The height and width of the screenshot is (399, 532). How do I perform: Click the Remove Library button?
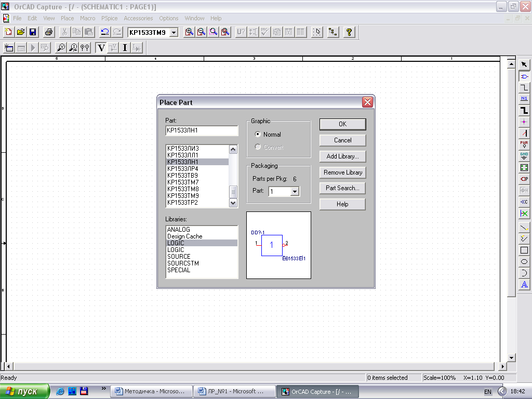point(343,172)
